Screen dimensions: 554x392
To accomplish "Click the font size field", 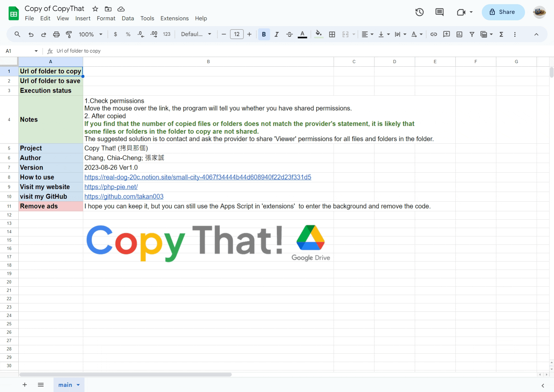I will tap(237, 34).
